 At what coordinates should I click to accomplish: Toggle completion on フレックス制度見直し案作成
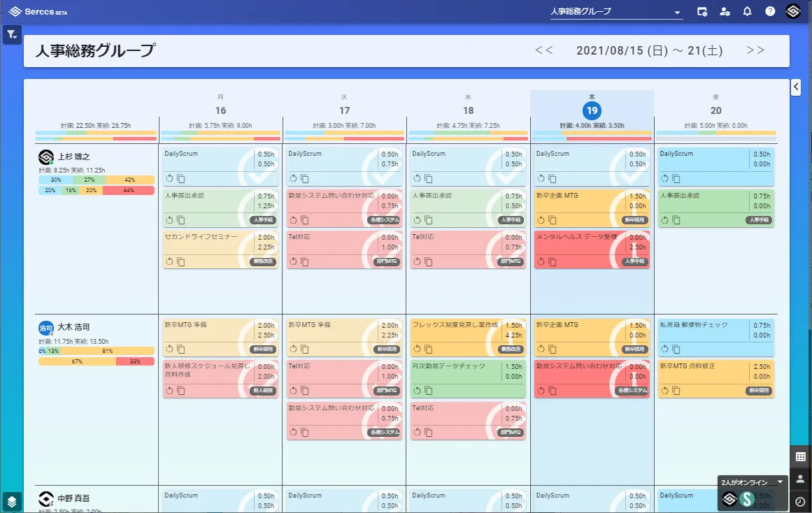pos(506,339)
